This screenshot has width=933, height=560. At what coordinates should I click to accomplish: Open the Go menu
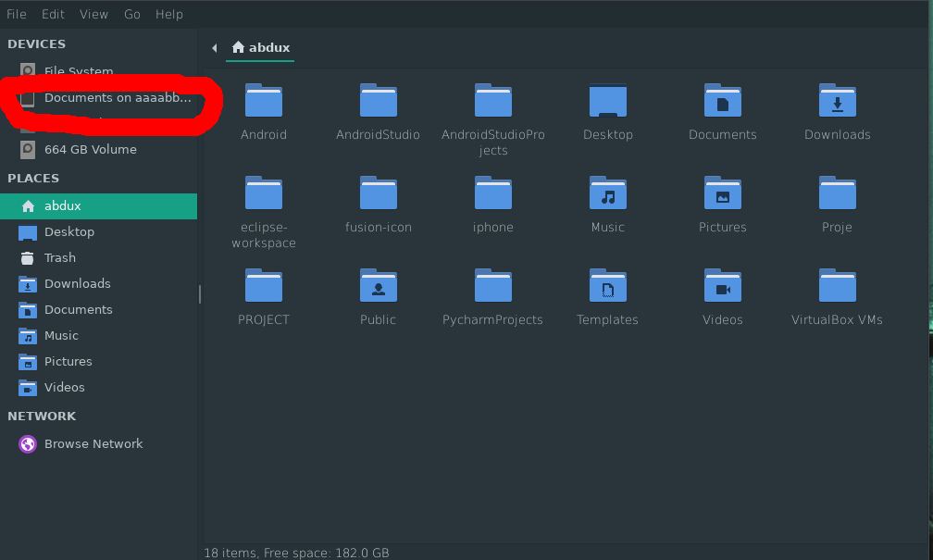point(132,14)
